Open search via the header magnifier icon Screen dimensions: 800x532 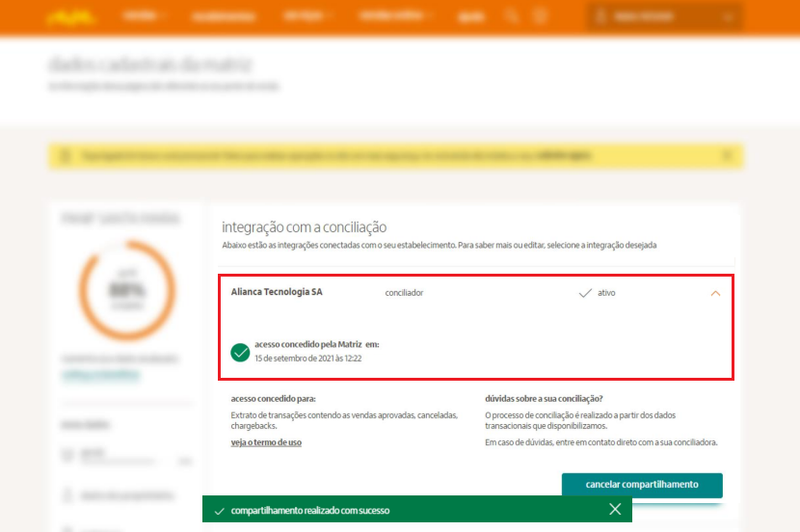511,16
